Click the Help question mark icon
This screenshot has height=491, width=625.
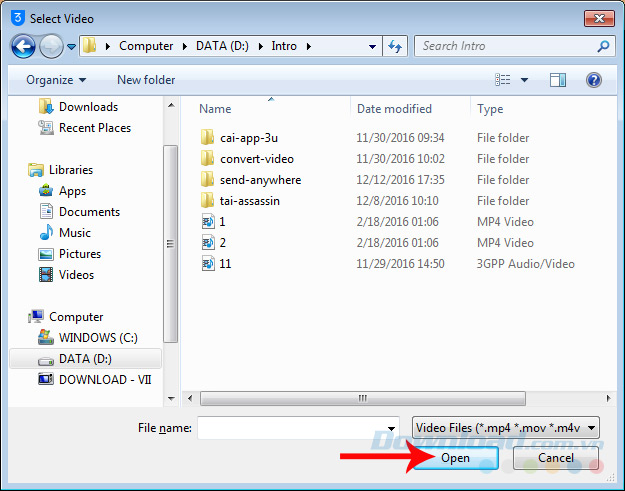coord(594,80)
